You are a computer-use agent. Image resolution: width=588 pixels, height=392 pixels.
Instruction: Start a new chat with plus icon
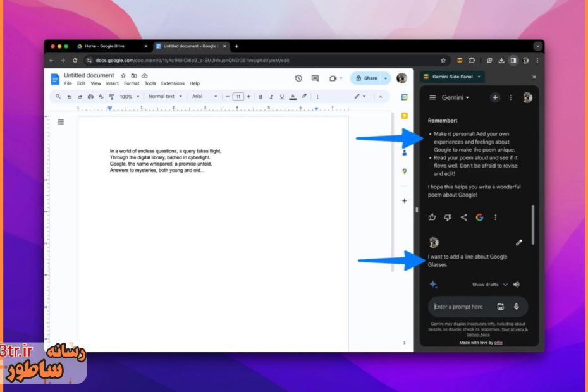coord(495,97)
